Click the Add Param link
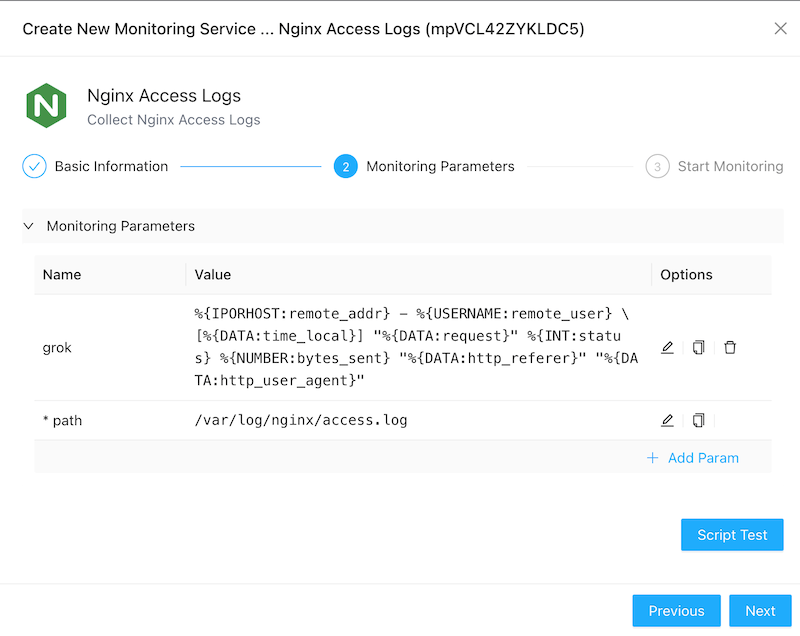 tap(693, 458)
